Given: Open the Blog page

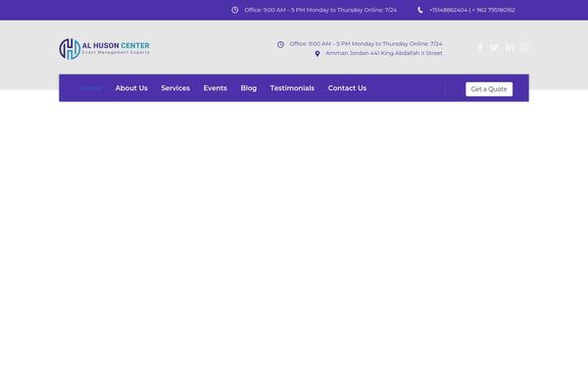Looking at the screenshot, I should click(249, 88).
